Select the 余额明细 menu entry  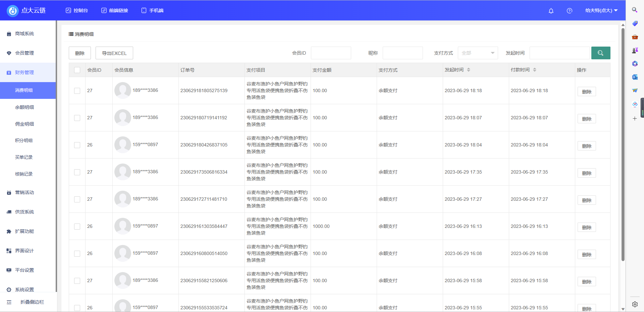pos(24,107)
